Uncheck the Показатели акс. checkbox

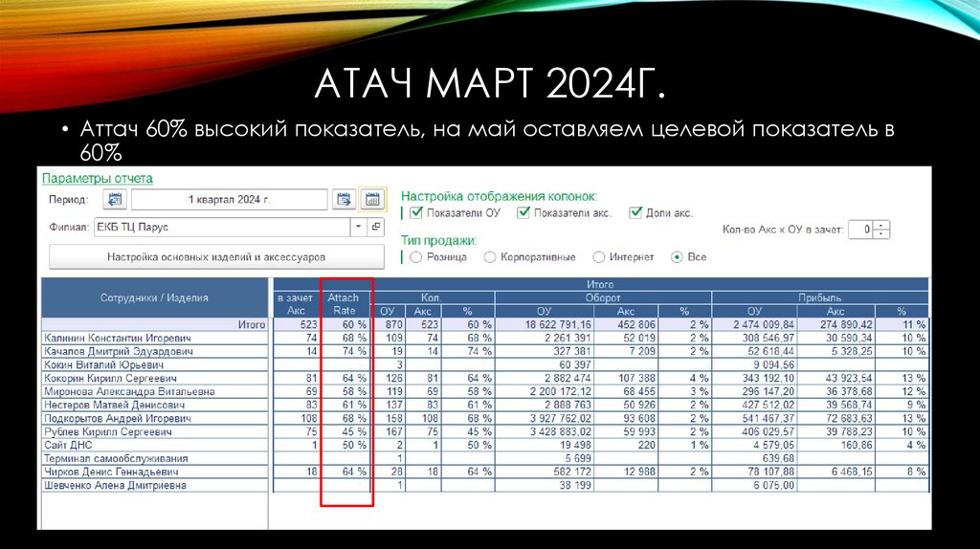coord(523,212)
